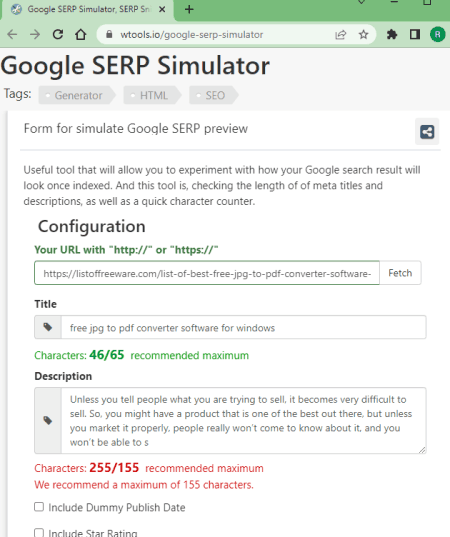The image size is (450, 537).
Task: Click the 'Configuration' heading
Action: (92, 227)
